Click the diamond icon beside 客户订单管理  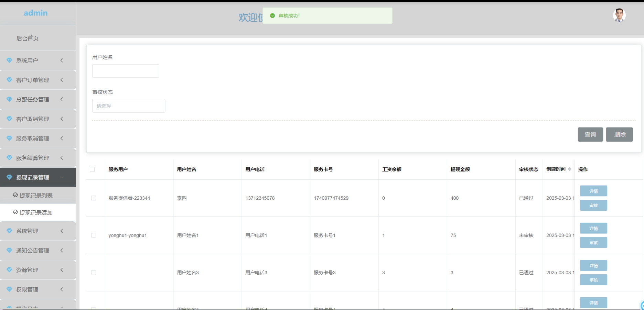coord(9,80)
